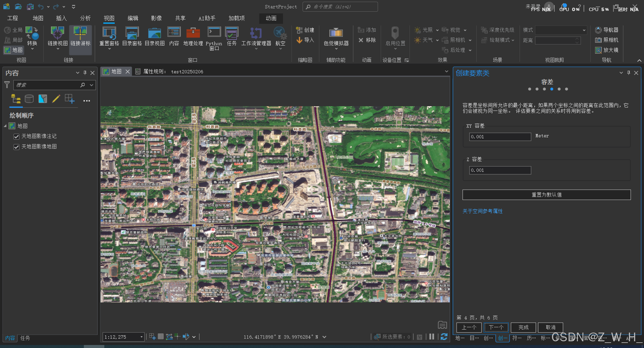Image resolution: width=644 pixels, height=348 pixels.
Task: Open the 工作流管理器 icon
Action: click(256, 33)
